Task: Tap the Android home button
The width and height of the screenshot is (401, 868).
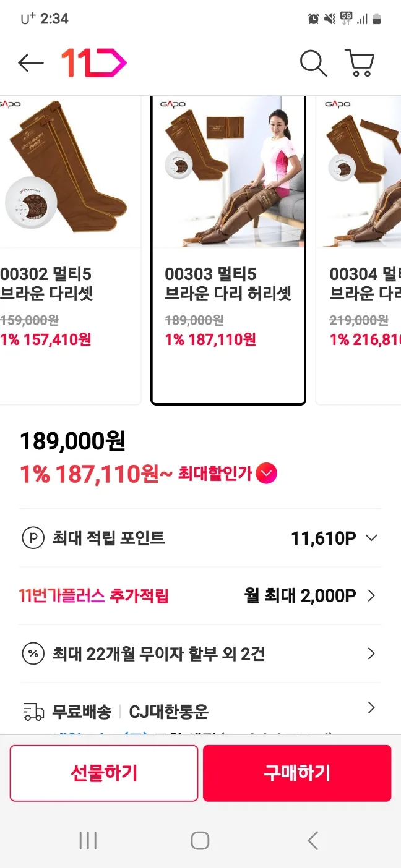Action: [x=200, y=840]
